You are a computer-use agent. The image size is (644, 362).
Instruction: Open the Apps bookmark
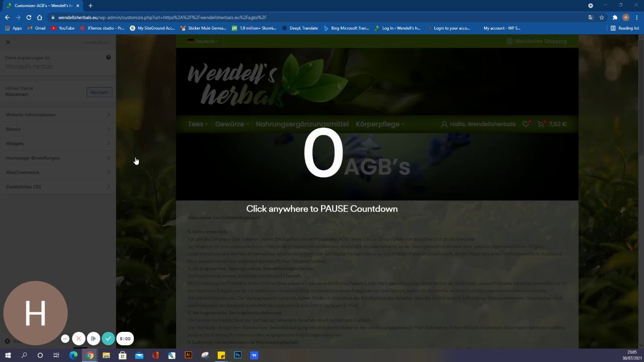click(14, 28)
